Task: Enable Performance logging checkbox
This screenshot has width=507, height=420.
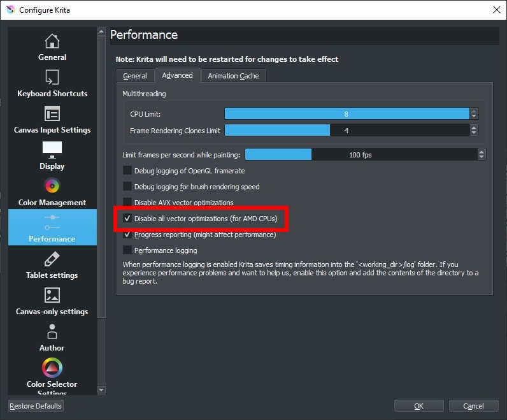Action: coord(127,250)
